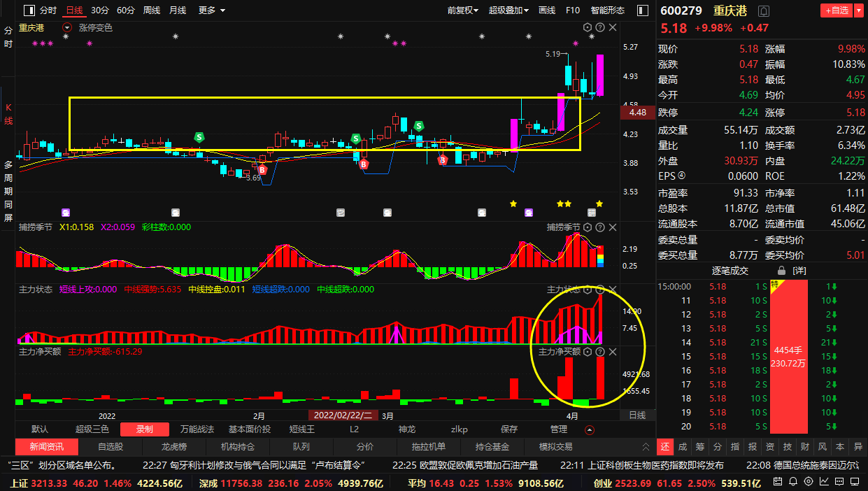Expand the 更多 period dropdown
Screen dimensions: 868x491
pyautogui.click(x=212, y=10)
